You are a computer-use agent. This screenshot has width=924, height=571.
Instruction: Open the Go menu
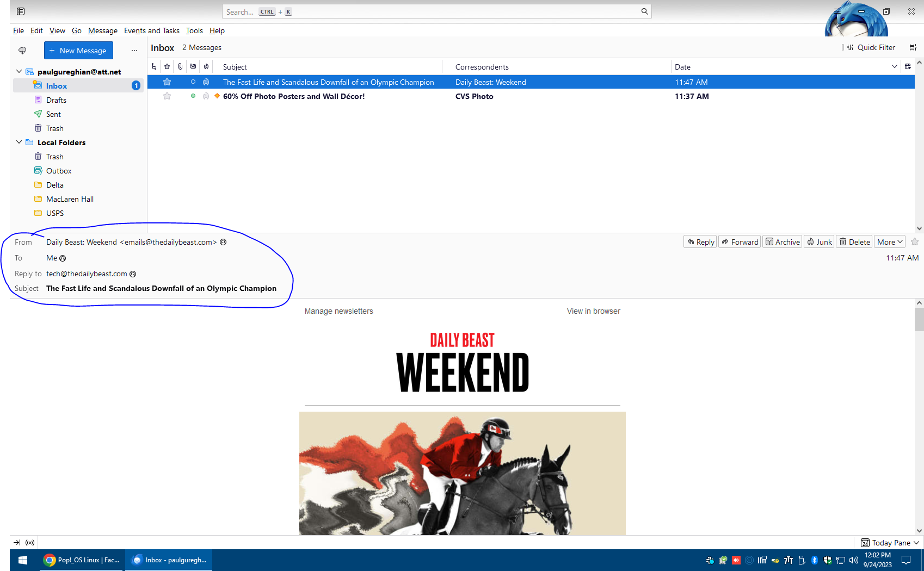tap(77, 30)
